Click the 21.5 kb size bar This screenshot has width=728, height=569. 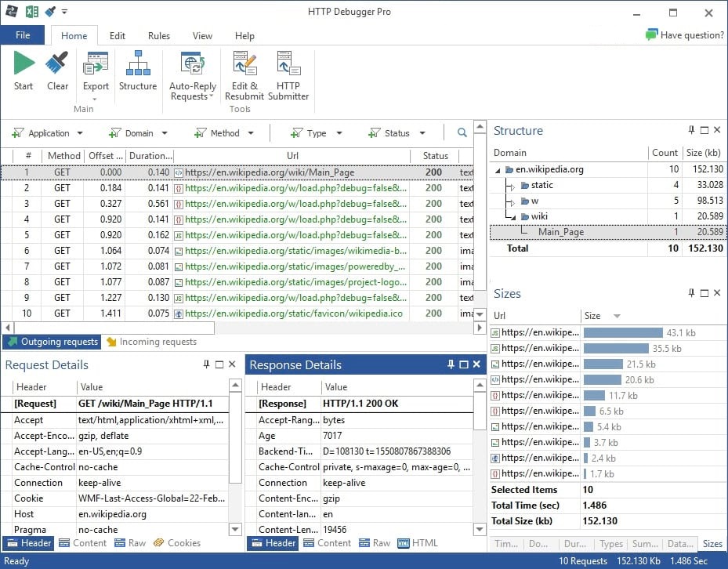603,364
